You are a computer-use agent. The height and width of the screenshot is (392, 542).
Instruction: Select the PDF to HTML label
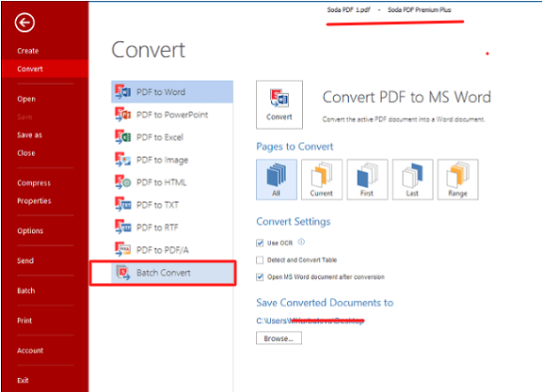162,182
